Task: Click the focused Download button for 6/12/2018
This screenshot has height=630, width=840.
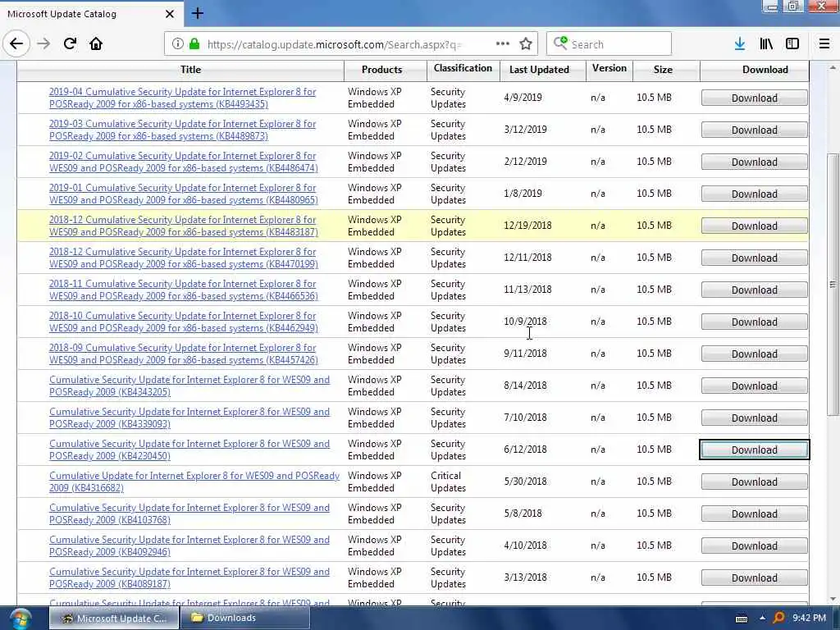Action: [x=755, y=450]
